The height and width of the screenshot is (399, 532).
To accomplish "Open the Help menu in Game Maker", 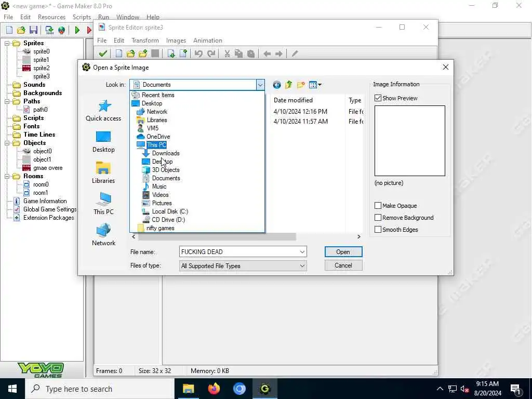I will click(153, 17).
